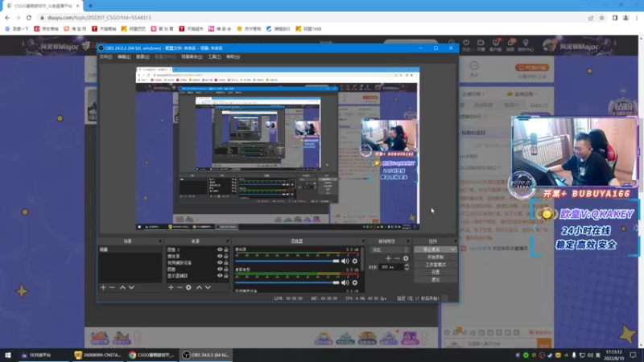Image resolution: width=644 pixels, height=362 pixels.
Task: Open 京东商城 bookmark in Chrome
Action: coord(46,29)
